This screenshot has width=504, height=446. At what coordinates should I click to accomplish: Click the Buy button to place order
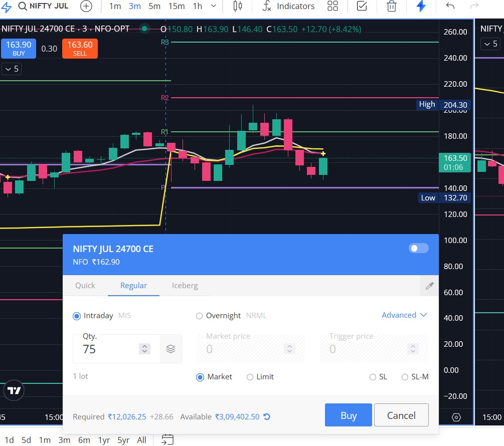tap(349, 415)
